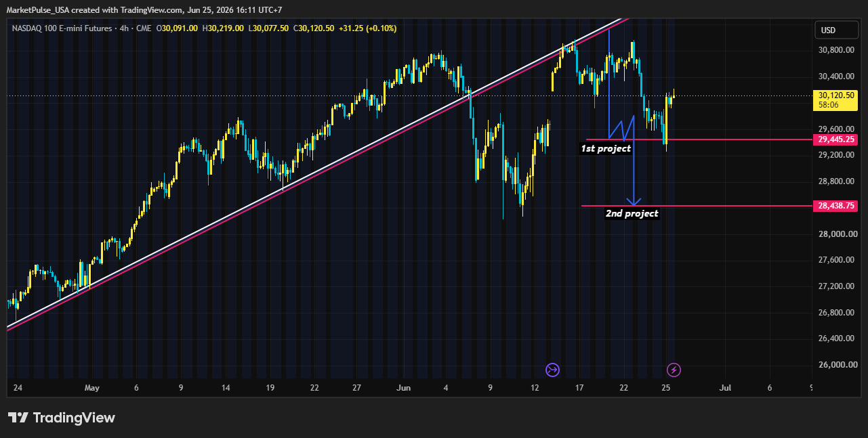The width and height of the screenshot is (868, 438).
Task: Click the May label on time axis
Action: [92, 388]
